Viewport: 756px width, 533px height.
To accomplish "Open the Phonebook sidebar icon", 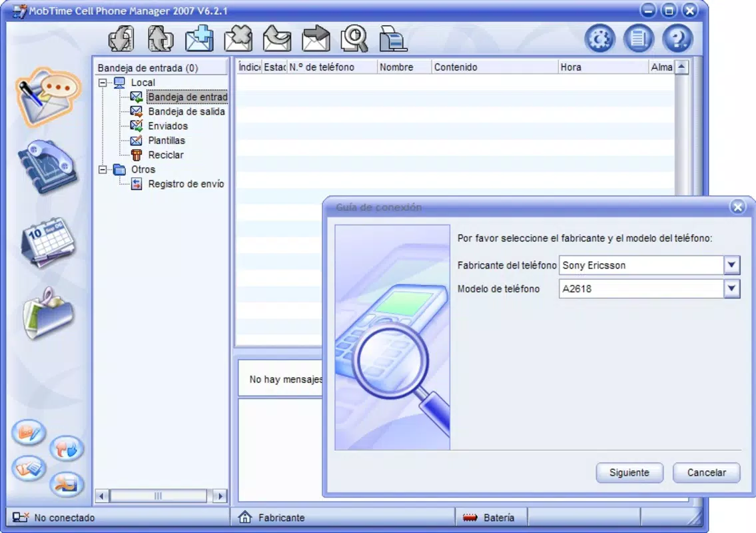I will click(x=47, y=167).
